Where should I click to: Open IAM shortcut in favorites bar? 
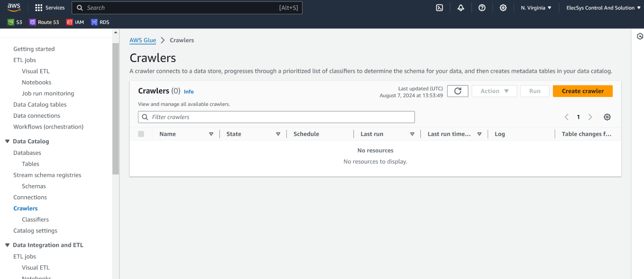pyautogui.click(x=75, y=22)
